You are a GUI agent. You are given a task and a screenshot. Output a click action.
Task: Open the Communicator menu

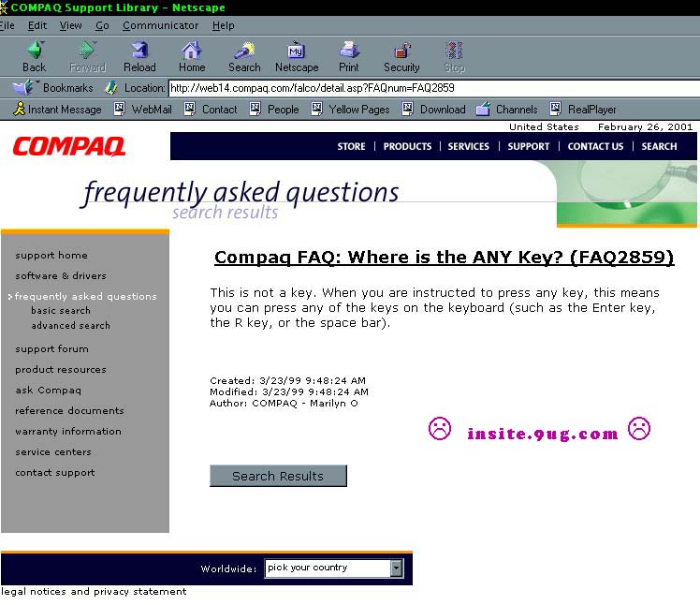click(x=160, y=25)
